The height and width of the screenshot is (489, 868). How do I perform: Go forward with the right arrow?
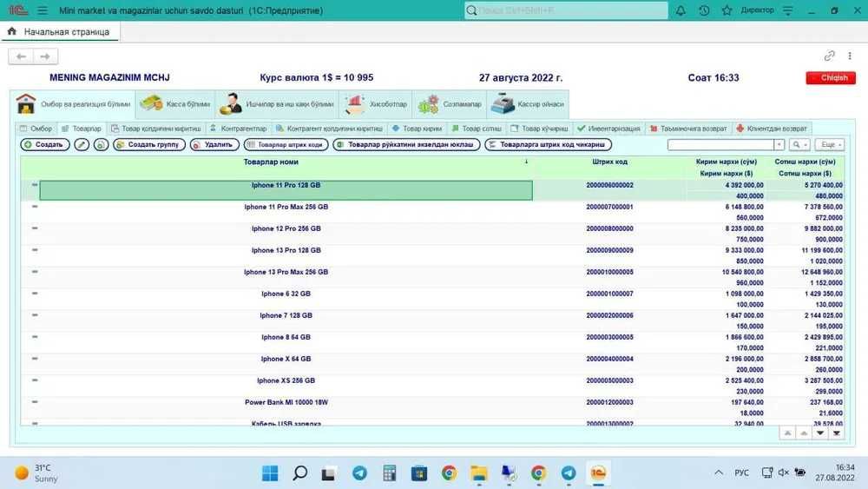[45, 56]
